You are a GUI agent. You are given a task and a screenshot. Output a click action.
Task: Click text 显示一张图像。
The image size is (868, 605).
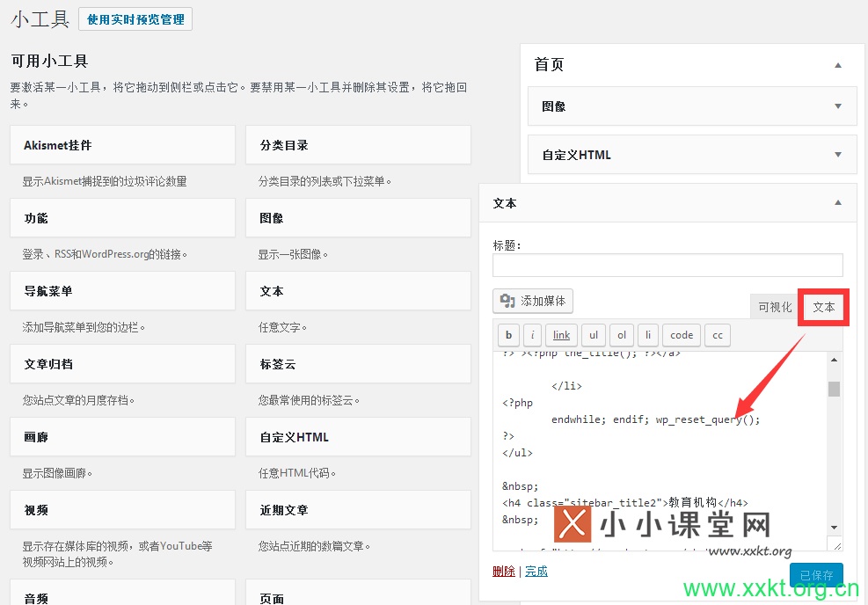click(293, 254)
